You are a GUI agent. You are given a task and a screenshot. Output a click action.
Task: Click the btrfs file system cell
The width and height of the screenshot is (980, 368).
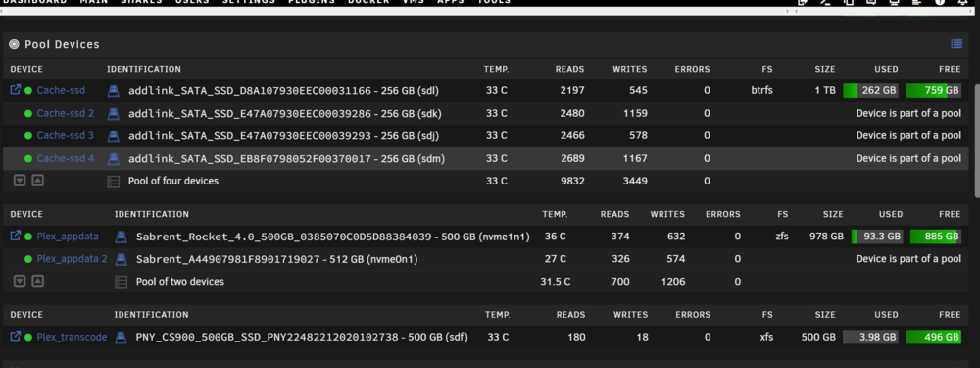click(761, 90)
